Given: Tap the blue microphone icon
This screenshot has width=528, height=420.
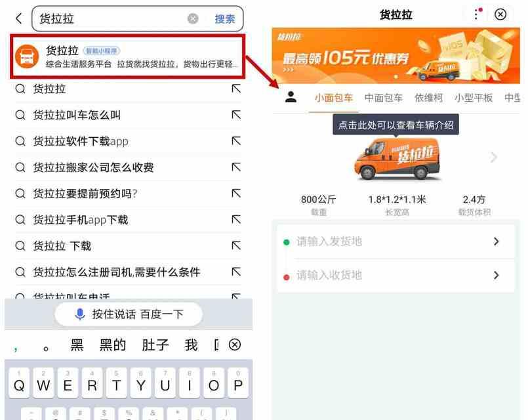Looking at the screenshot, I should pos(80,314).
